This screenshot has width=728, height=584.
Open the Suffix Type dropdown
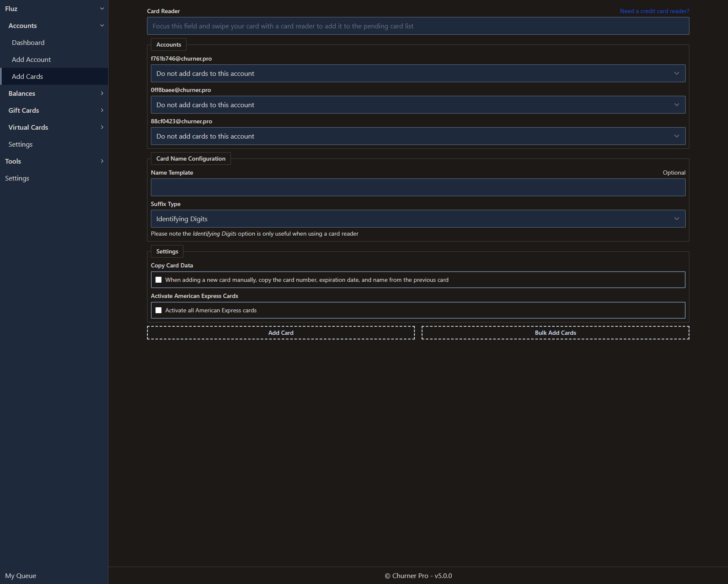[x=418, y=219]
